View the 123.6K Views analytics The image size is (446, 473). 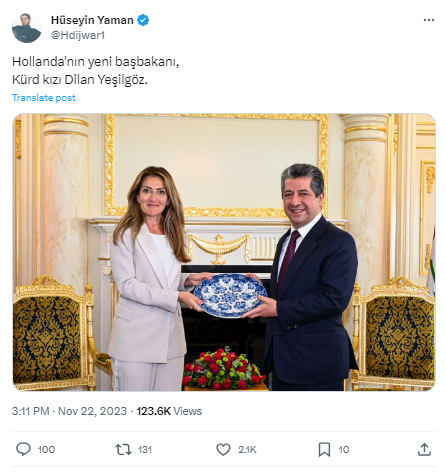pyautogui.click(x=169, y=411)
